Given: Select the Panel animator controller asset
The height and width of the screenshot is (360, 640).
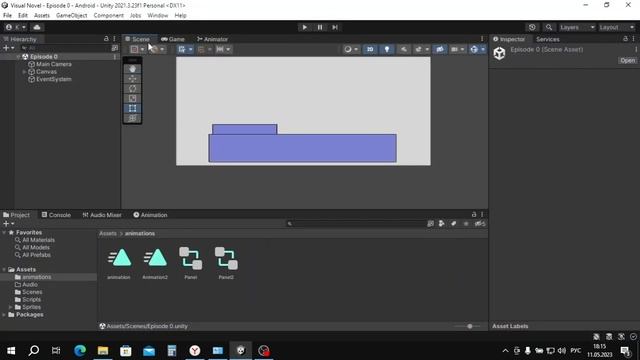Looking at the screenshot, I should 191,263.
